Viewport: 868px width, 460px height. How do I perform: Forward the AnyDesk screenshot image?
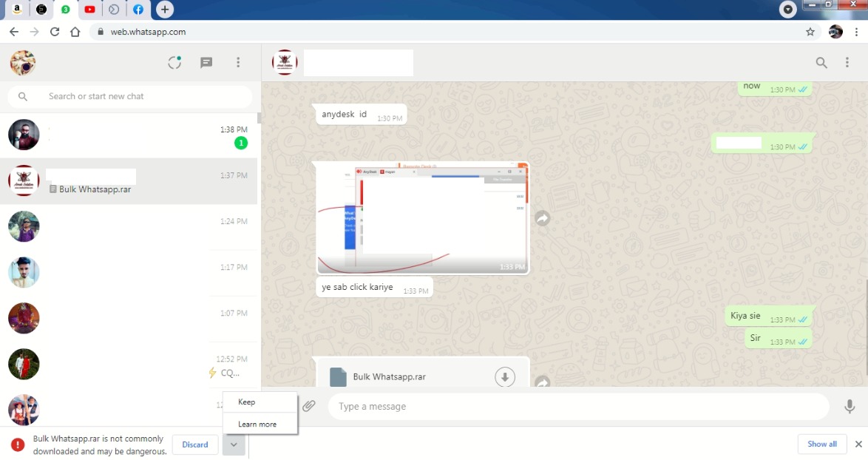pos(543,219)
